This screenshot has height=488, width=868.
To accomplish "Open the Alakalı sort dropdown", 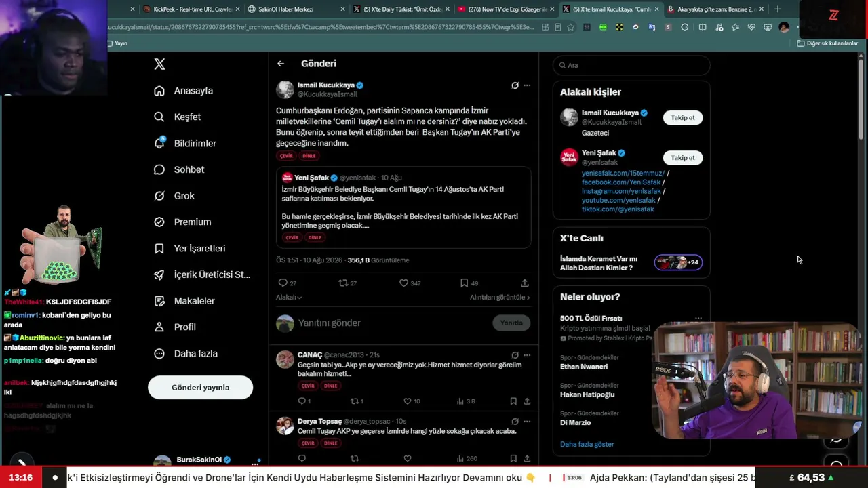I will 289,298.
